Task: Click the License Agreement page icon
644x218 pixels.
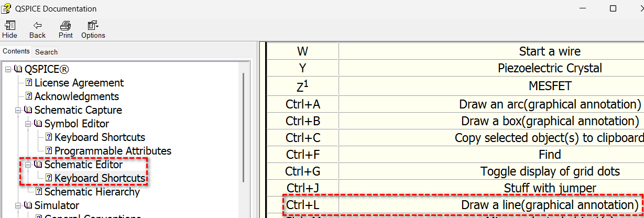Action: (29, 83)
